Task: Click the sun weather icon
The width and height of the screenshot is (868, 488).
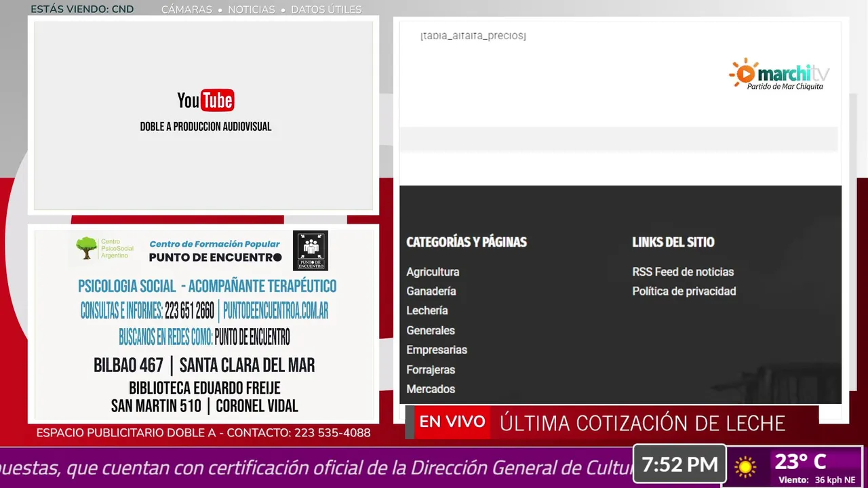Action: coord(745,466)
